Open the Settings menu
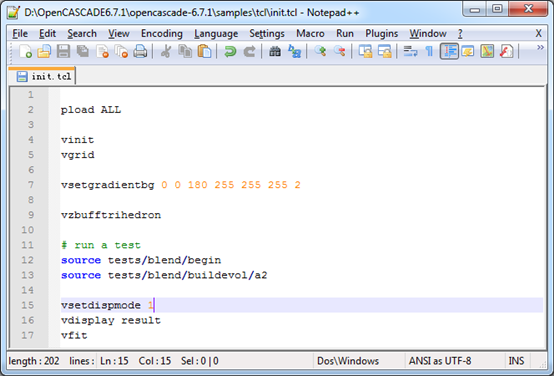This screenshot has width=554, height=376. (x=267, y=34)
